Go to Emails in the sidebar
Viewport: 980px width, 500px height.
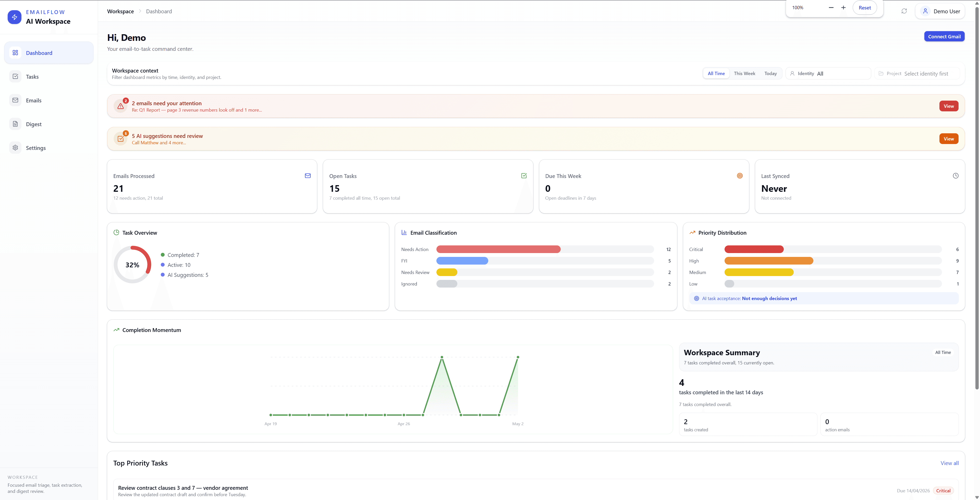[x=49, y=100]
